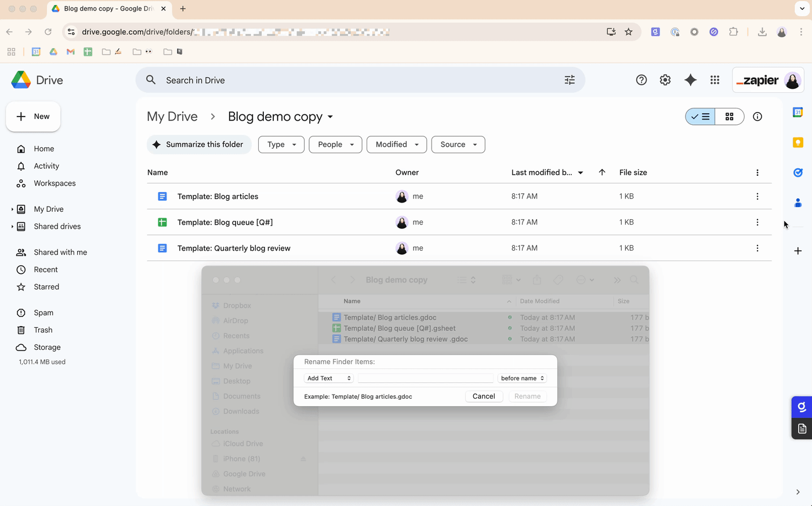Open Storage usage page
Image resolution: width=812 pixels, height=506 pixels.
47,348
